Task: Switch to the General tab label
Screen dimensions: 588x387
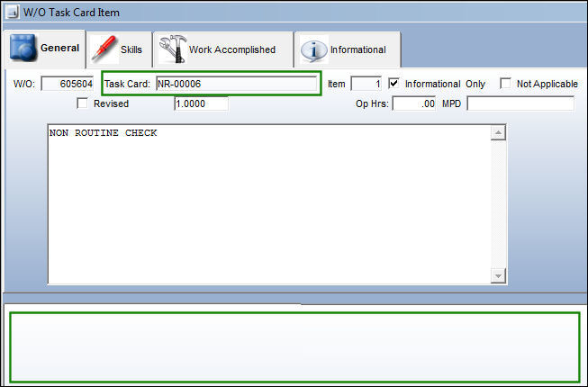Action: tap(59, 48)
